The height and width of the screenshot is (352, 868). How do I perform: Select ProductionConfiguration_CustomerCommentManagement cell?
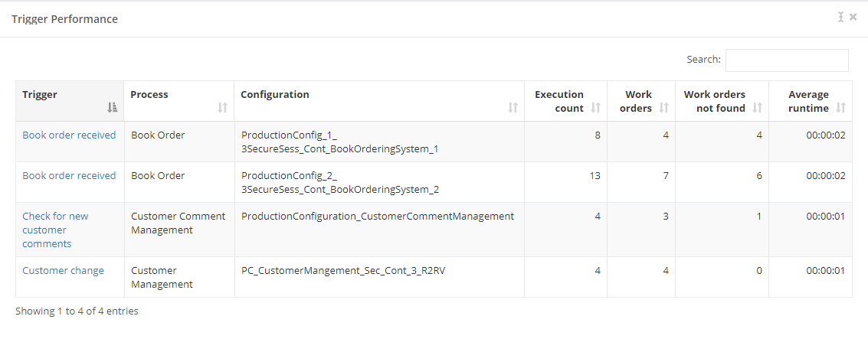tap(379, 230)
